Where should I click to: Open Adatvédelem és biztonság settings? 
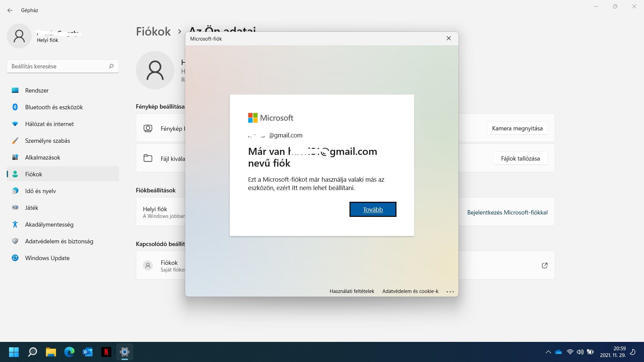point(63,241)
